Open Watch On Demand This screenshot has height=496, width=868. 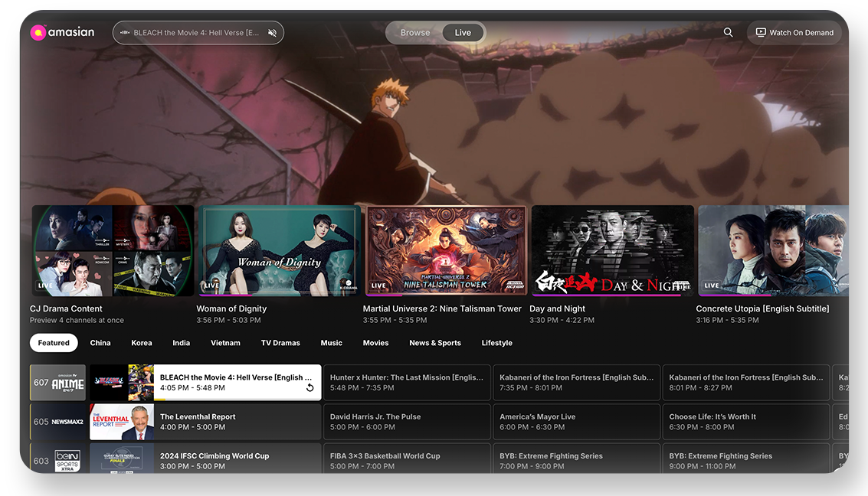(794, 33)
